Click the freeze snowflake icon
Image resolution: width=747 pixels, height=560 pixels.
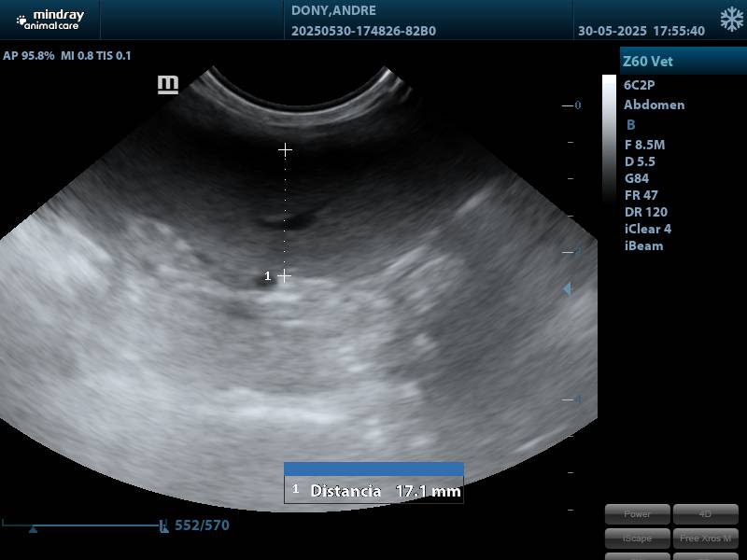pyautogui.click(x=731, y=20)
